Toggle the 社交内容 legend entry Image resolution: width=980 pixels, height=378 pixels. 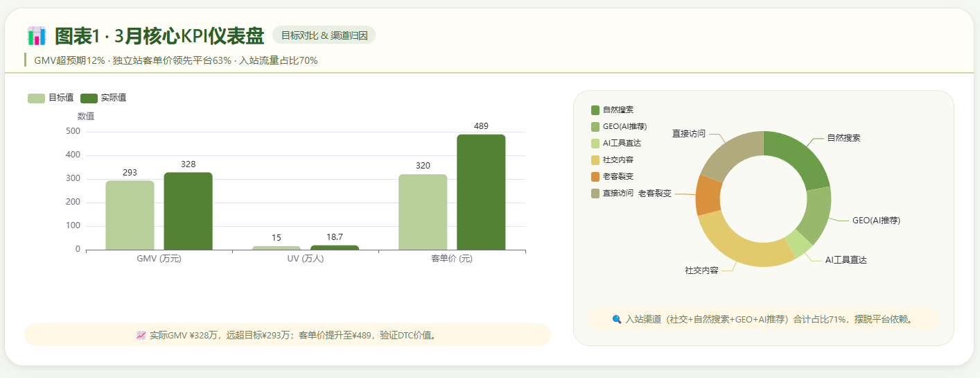tap(612, 160)
